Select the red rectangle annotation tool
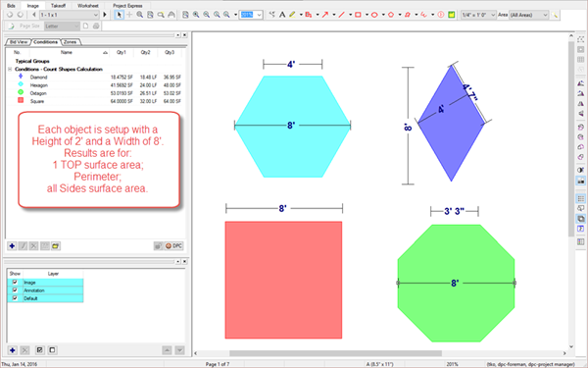 point(358,15)
